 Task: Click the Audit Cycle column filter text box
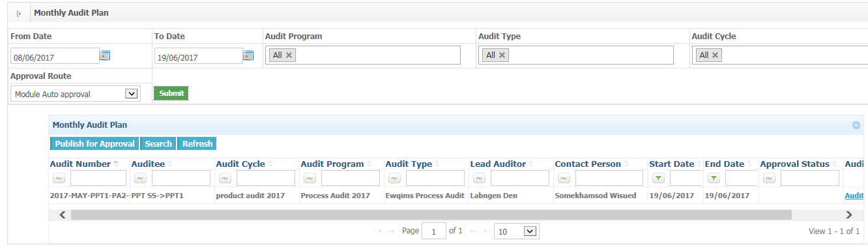(x=266, y=178)
